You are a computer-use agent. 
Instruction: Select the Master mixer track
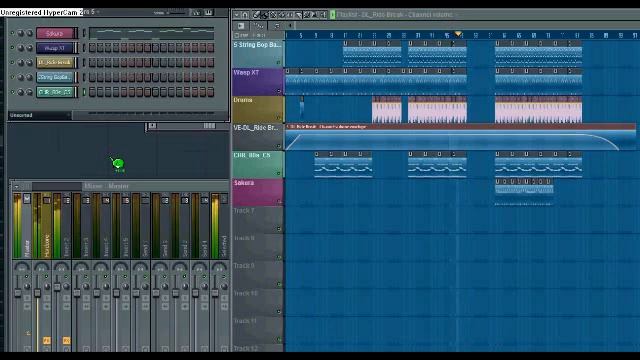coord(22,226)
